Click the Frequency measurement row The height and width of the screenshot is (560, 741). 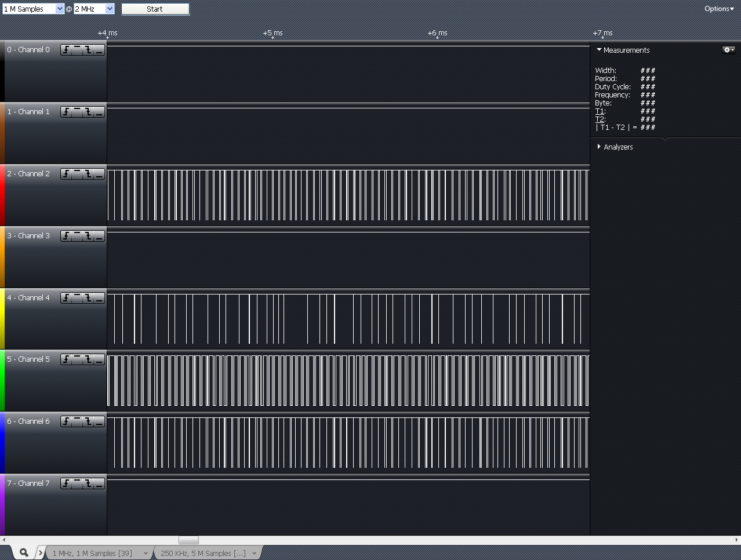click(625, 95)
